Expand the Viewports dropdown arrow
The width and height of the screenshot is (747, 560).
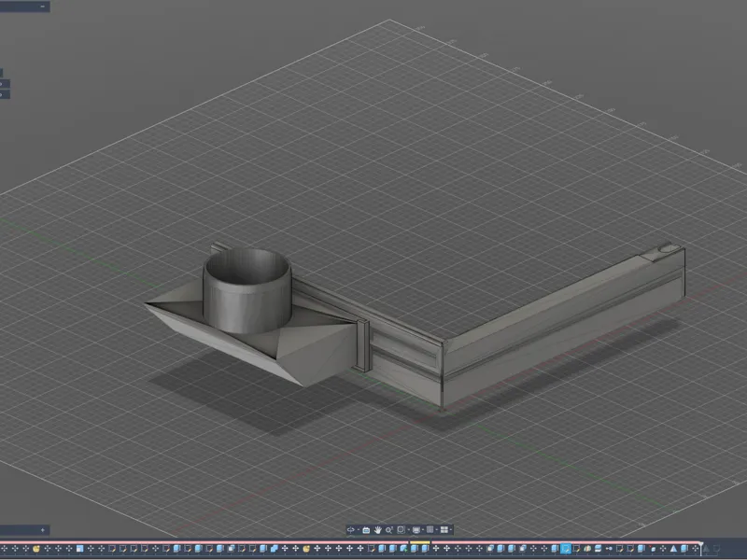[x=451, y=529]
